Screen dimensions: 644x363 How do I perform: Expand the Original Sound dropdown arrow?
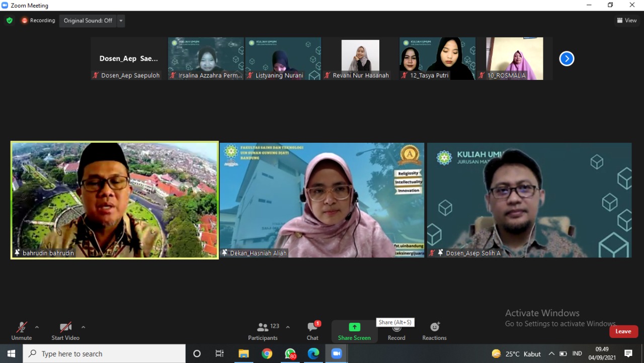coord(121,21)
